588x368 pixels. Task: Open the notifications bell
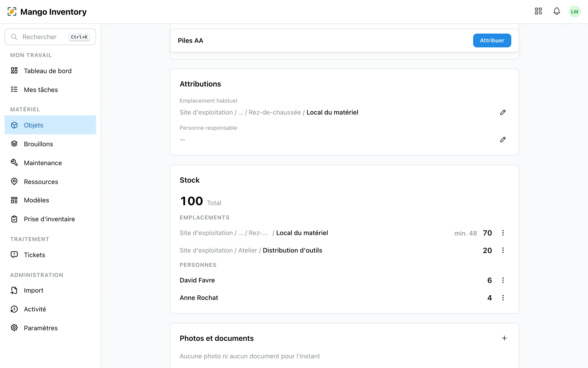tap(557, 11)
